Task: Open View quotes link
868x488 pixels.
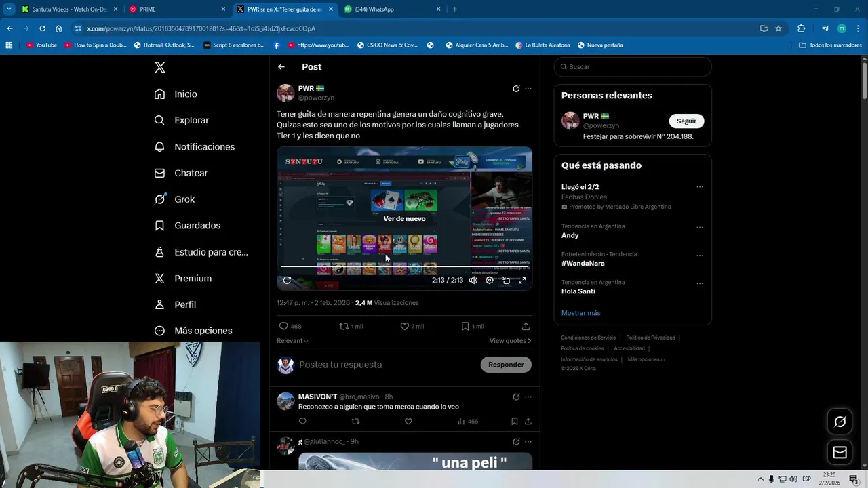Action: (510, 341)
